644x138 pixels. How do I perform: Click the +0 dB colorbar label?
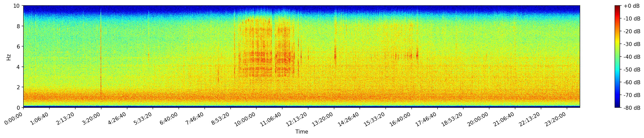pyautogui.click(x=631, y=6)
